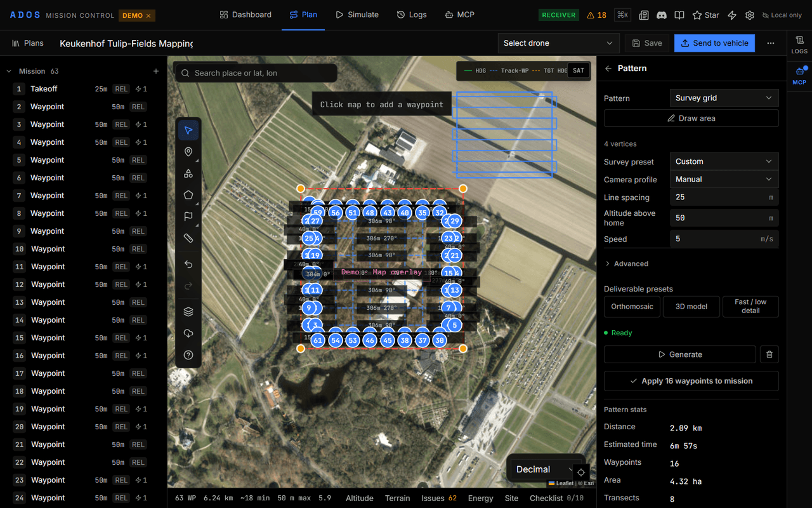Click the cloud download icon
Viewport: 812px width, 508px height.
click(x=188, y=333)
